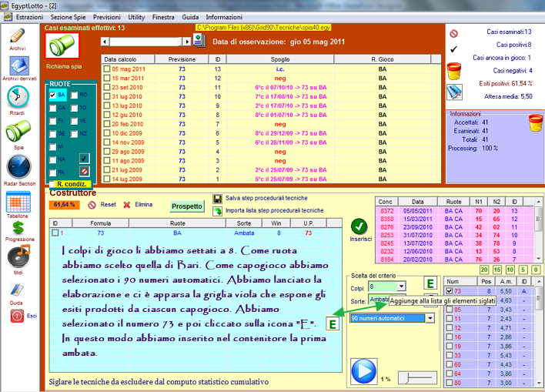Screen dimensions: 545x392
Task: Click the R. condiz. button
Action: 72,184
